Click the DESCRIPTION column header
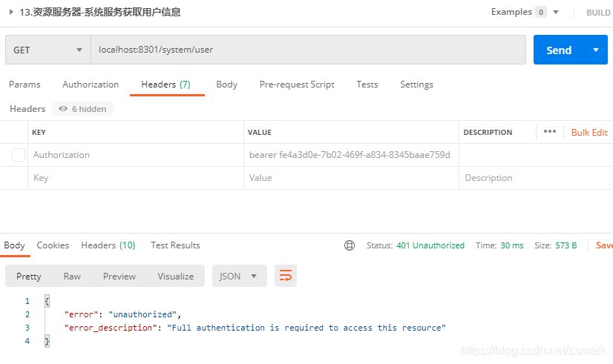613x364 pixels. click(488, 133)
